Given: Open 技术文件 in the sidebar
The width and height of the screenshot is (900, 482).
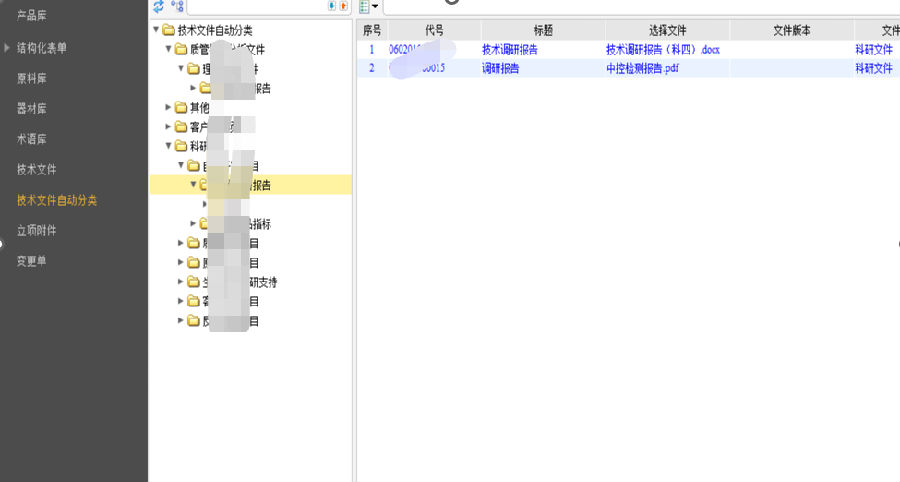Looking at the screenshot, I should click(36, 169).
